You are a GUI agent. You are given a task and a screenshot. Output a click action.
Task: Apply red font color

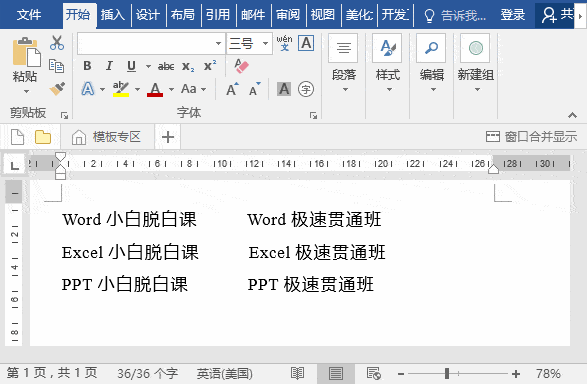click(155, 89)
